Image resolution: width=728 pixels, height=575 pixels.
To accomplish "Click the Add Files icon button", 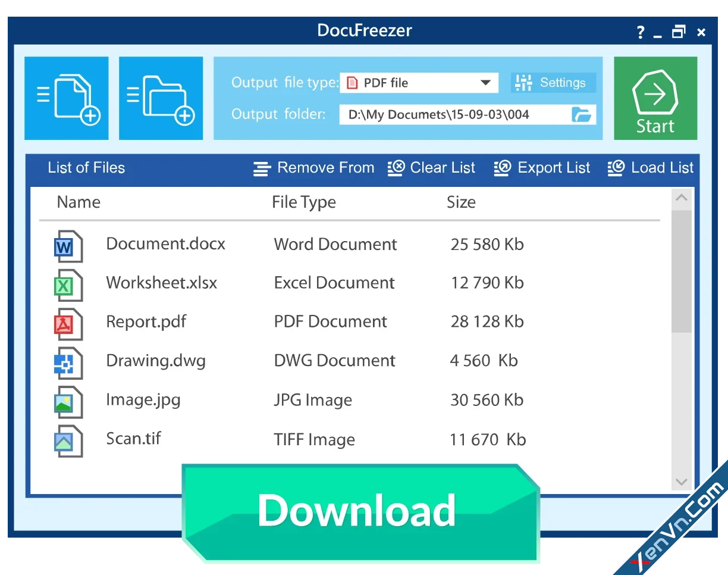I will point(67,98).
